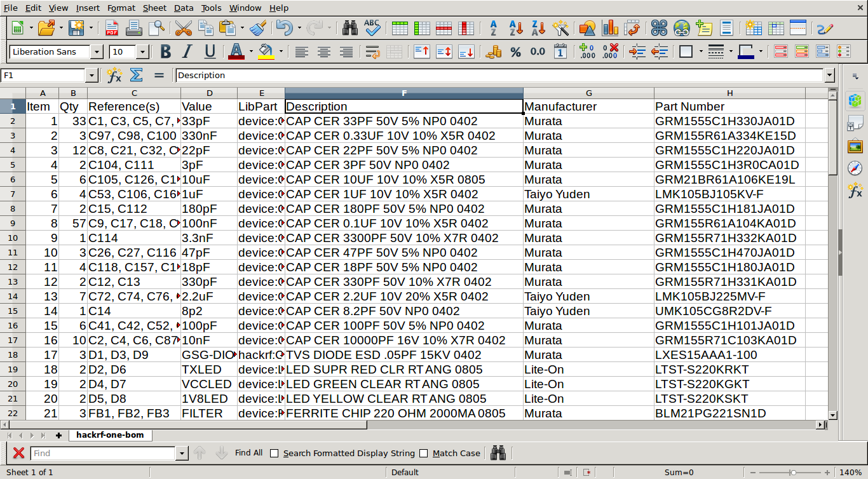Click the Clone Formatting paintbrush icon

click(258, 28)
